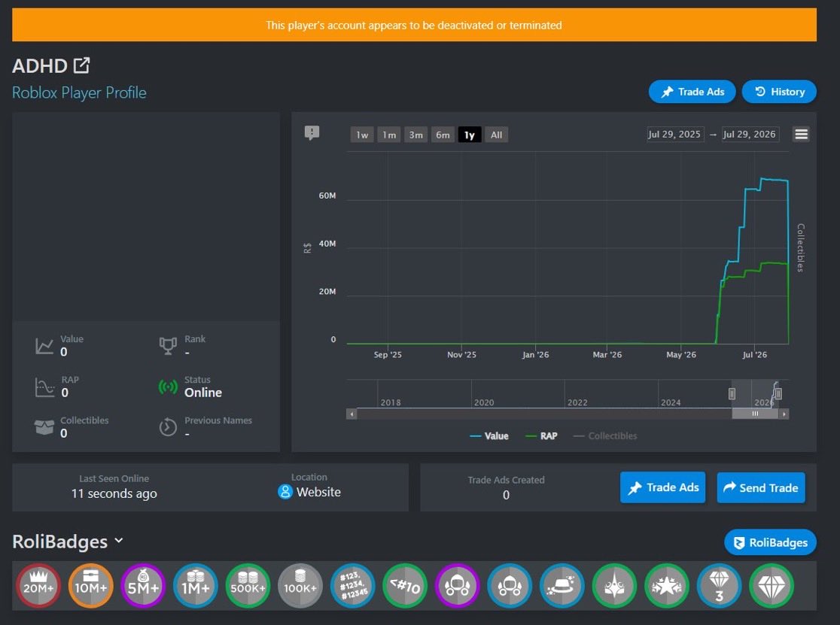
Task: Click the 100K+ RoliBadge
Action: click(x=300, y=586)
